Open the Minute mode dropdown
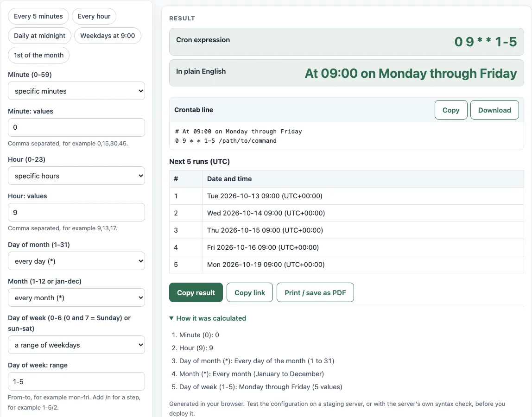 (x=76, y=91)
